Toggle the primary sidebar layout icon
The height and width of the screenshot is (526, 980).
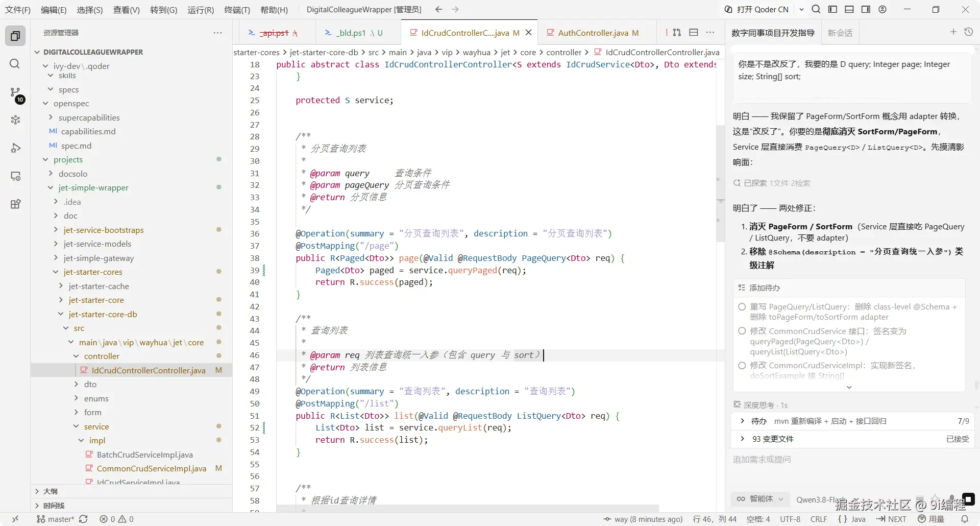832,9
